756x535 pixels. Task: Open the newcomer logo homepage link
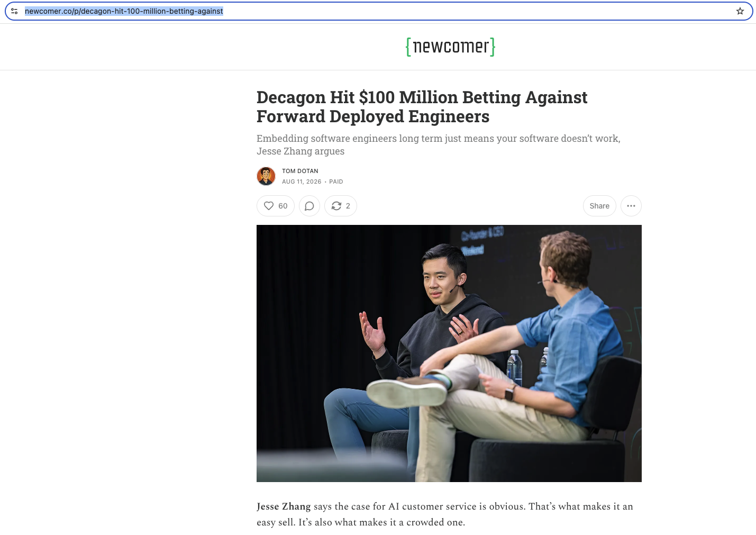[450, 47]
